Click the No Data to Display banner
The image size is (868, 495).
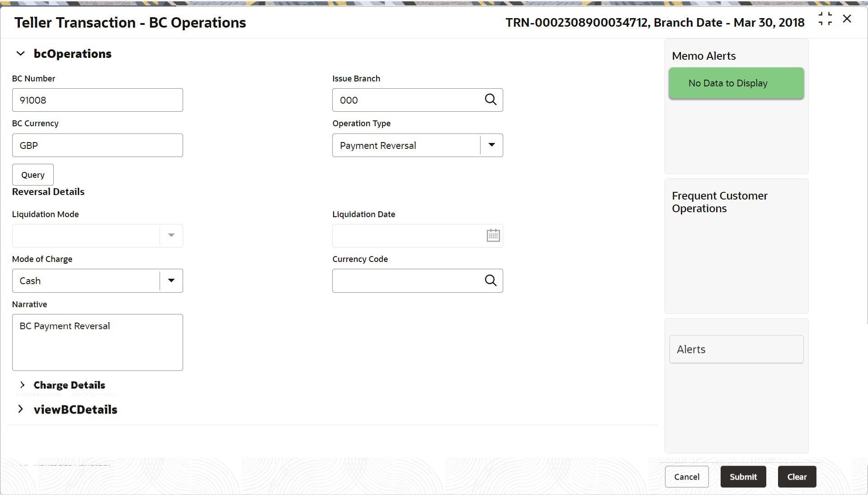pyautogui.click(x=736, y=83)
